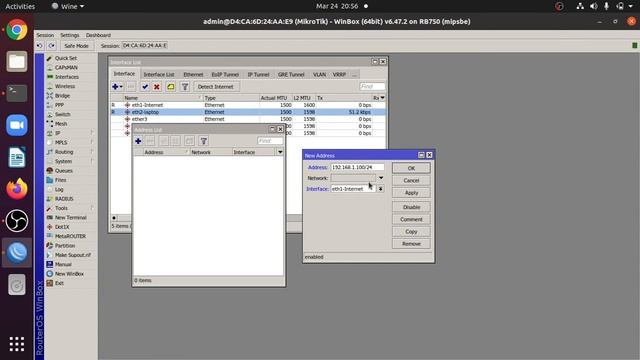The width and height of the screenshot is (640, 360).
Task: Open Wireless in the sidebar
Action: (x=65, y=87)
